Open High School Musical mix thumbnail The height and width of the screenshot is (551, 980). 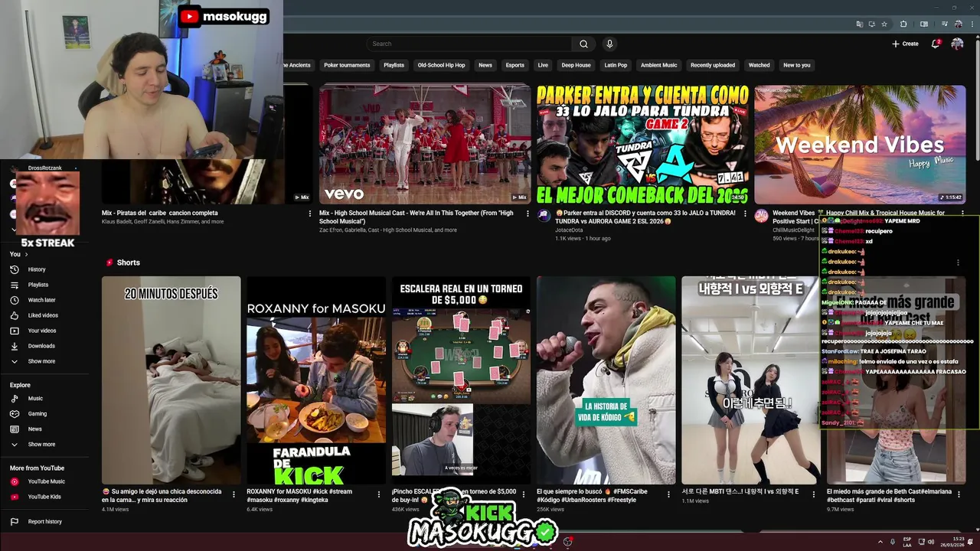point(425,144)
